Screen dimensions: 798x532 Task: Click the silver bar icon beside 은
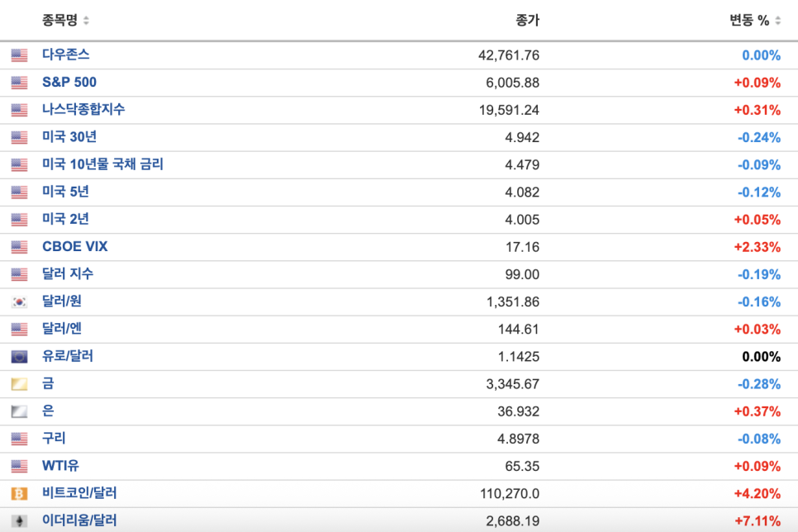[x=19, y=412]
